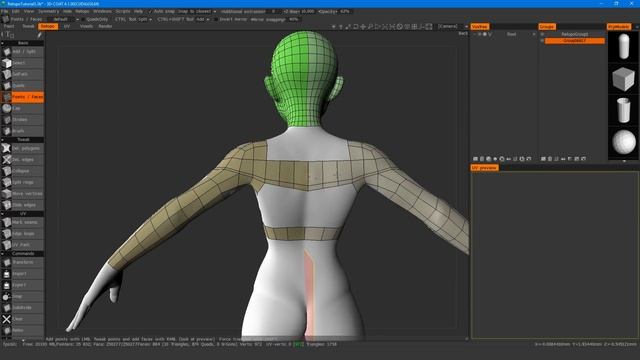Select the Mark seams UV tool

click(22, 222)
